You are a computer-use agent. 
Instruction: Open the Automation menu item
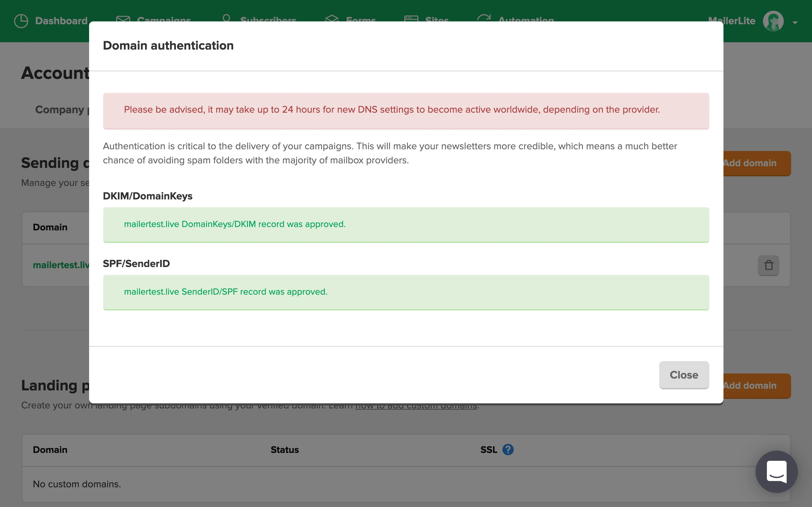pyautogui.click(x=526, y=19)
